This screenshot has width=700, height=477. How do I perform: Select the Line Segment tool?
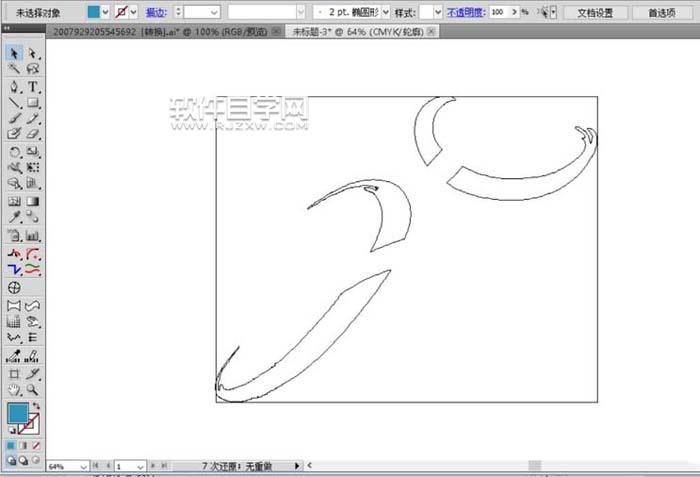14,103
